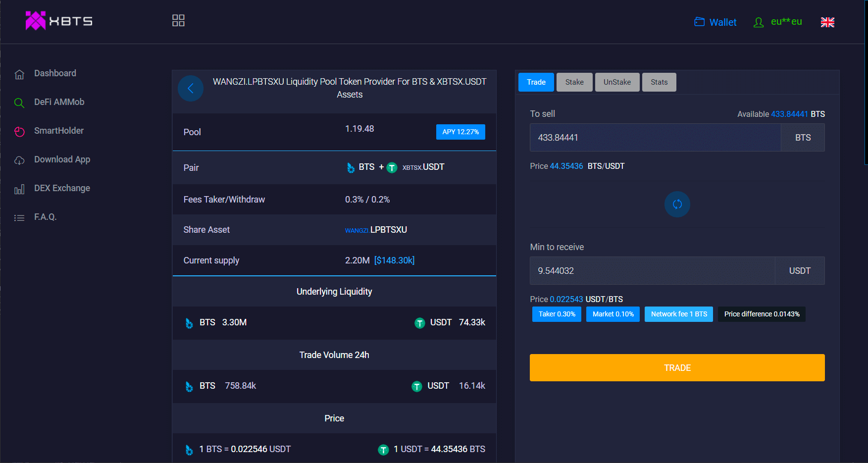This screenshot has width=868, height=463.
Task: Click the F.A.Q. list icon
Action: point(19,218)
